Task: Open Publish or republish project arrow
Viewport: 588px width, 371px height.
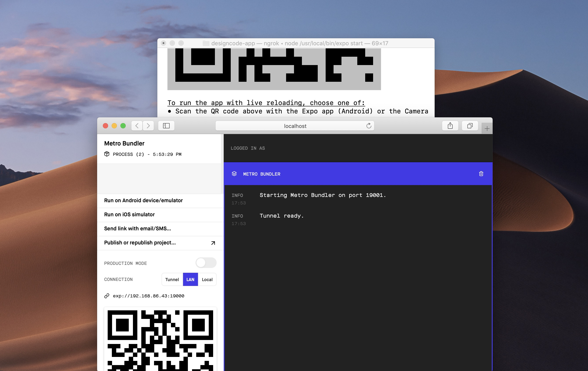Action: pos(213,243)
